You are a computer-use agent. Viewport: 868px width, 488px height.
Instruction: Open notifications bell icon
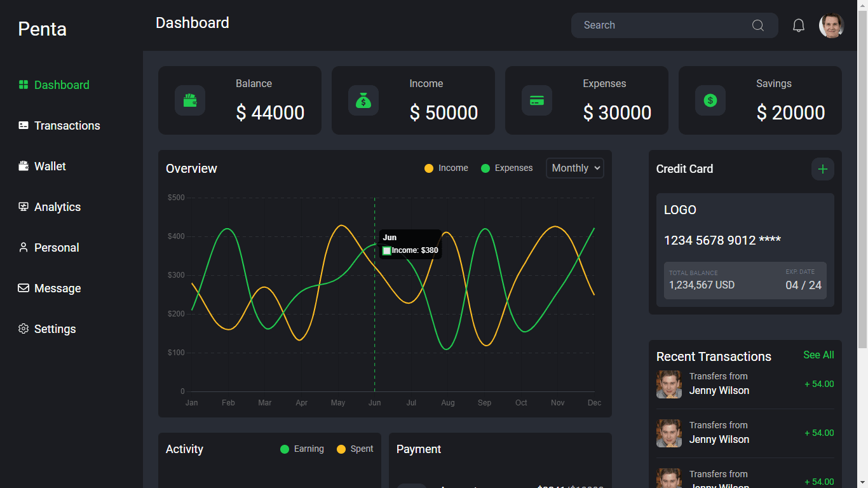[x=799, y=25]
